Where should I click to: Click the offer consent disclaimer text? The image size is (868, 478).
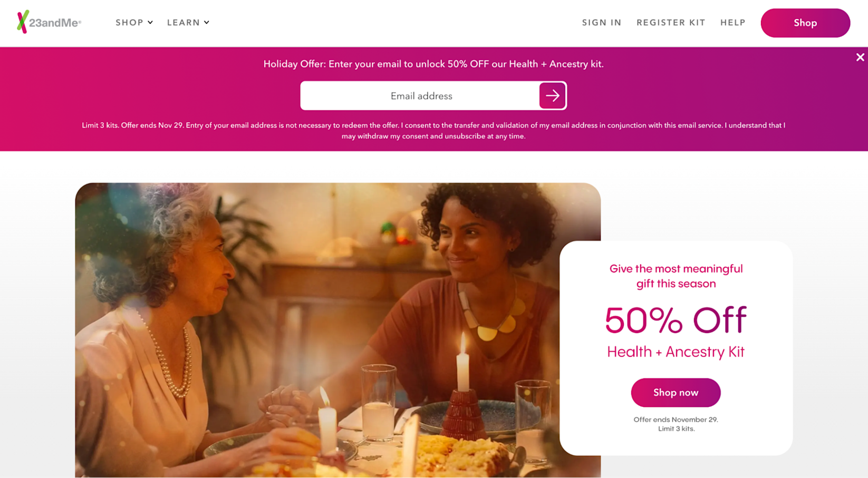click(433, 131)
